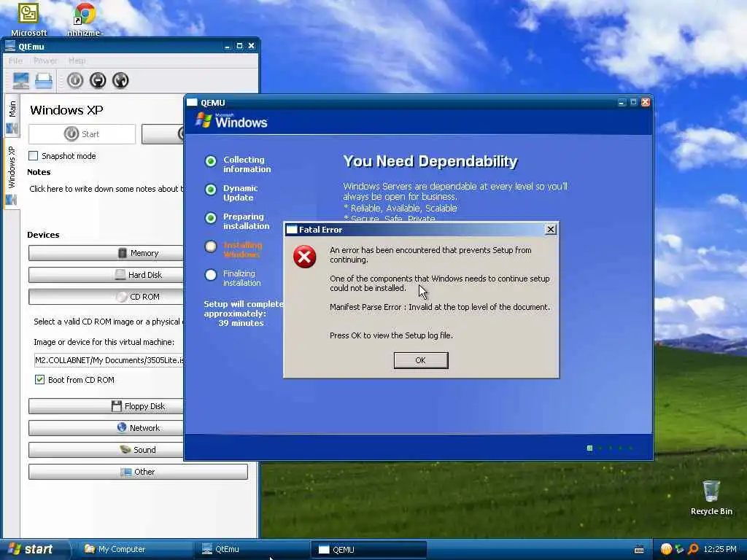Click OK in the Fatal Error dialog
Image resolution: width=747 pixels, height=560 pixels.
pos(421,360)
